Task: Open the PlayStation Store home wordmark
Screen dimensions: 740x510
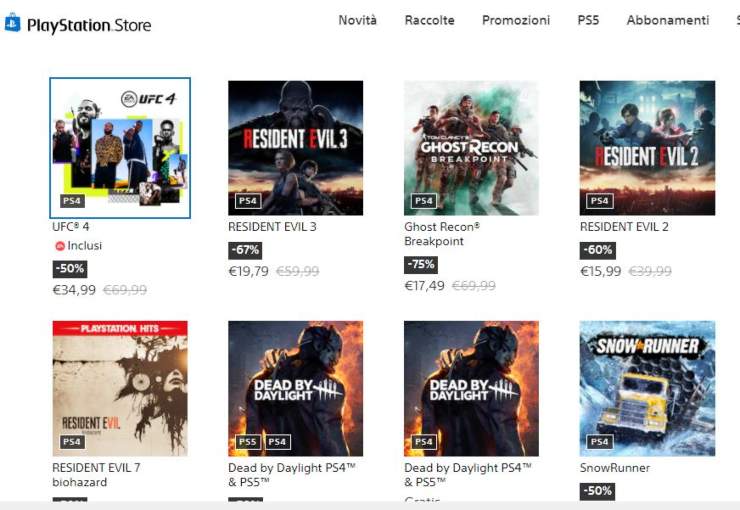Action: coord(89,25)
